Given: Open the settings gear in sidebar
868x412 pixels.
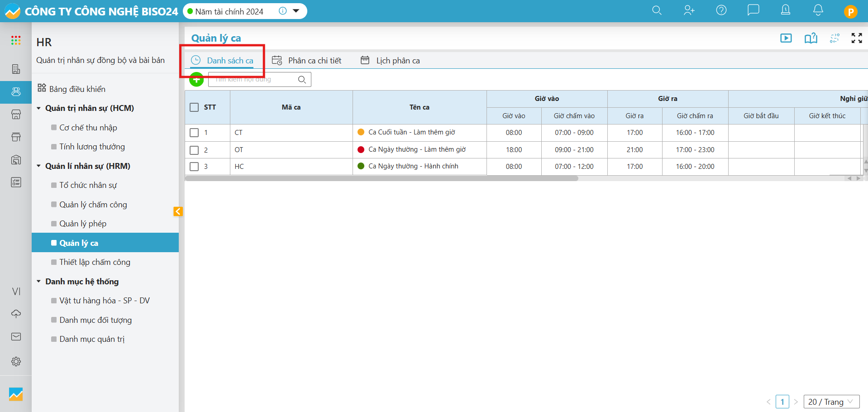Looking at the screenshot, I should 16,361.
